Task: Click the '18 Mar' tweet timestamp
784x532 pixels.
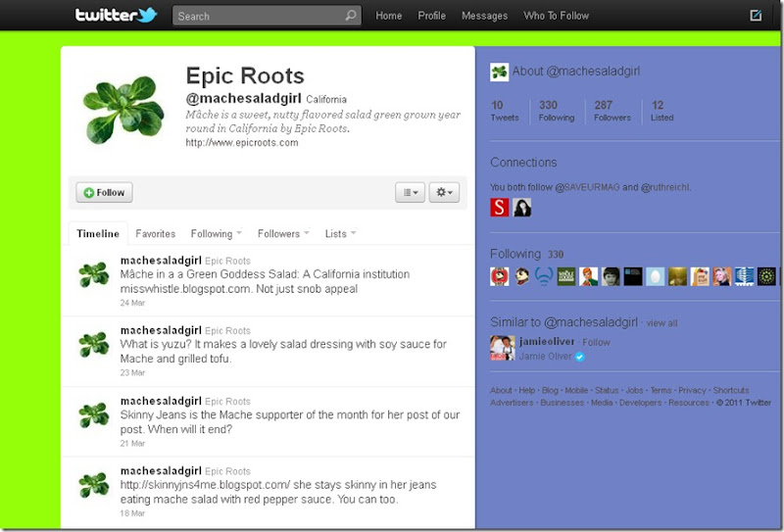Action: point(132,513)
